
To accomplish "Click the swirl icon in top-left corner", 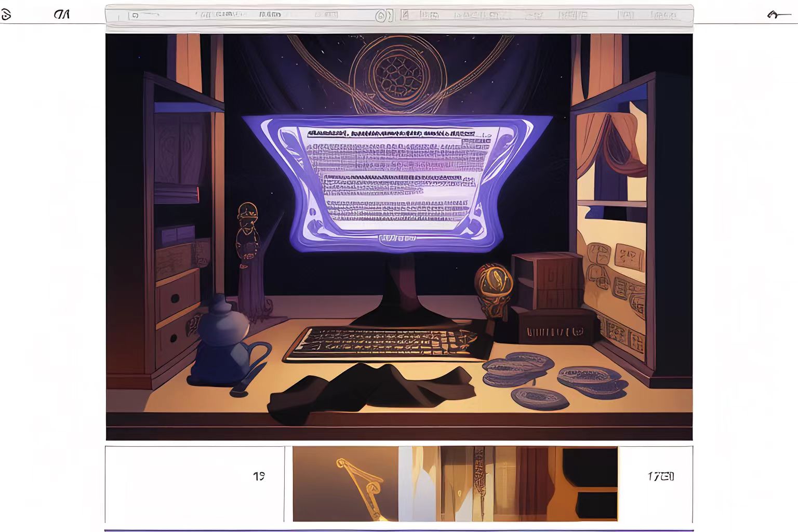I will coord(6,15).
